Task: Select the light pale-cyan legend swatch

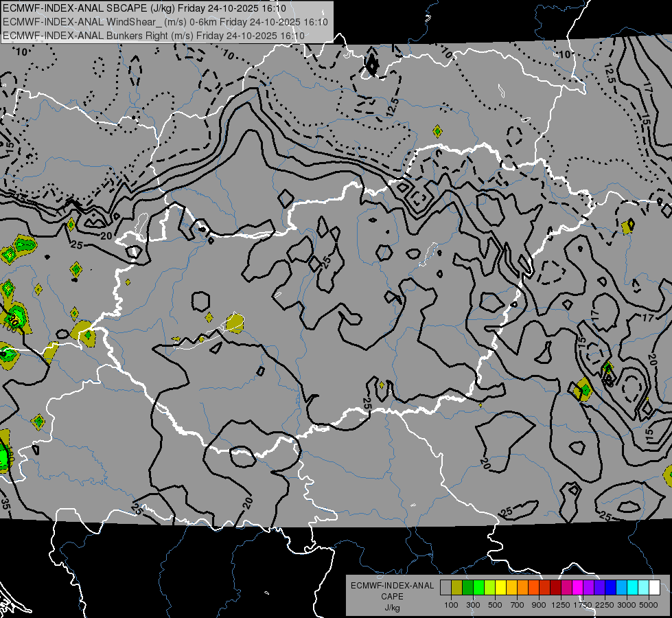Action: click(x=644, y=588)
